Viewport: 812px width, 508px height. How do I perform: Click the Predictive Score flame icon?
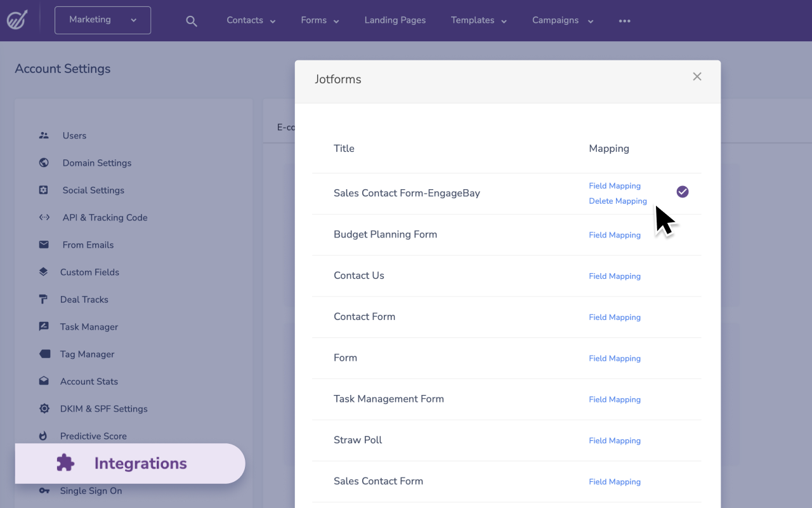44,436
